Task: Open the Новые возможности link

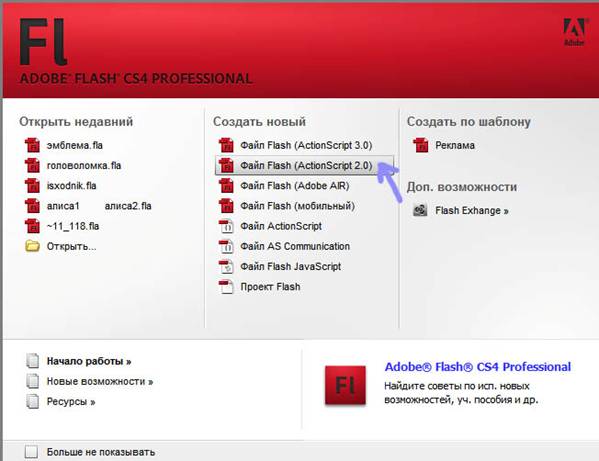Action: click(x=100, y=381)
